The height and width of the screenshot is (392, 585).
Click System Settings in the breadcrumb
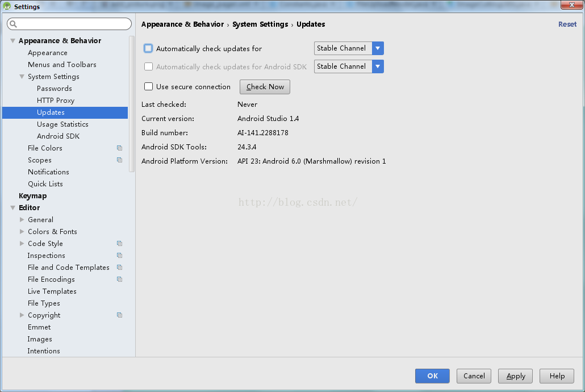pos(260,24)
